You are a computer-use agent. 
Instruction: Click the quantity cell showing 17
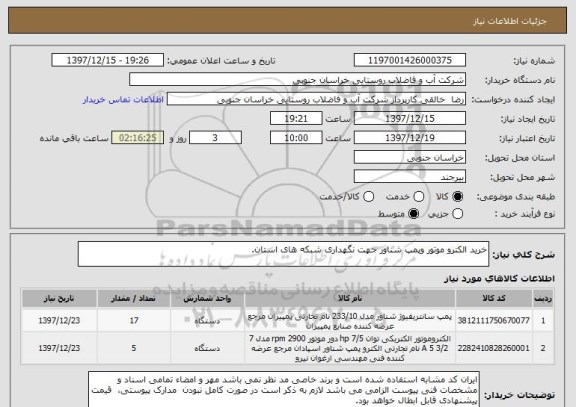[134, 321]
